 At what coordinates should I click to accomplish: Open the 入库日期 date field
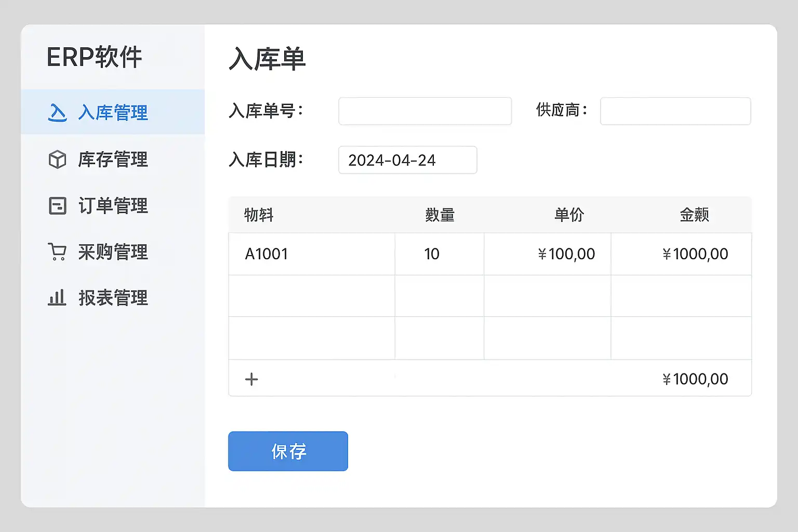(x=407, y=160)
